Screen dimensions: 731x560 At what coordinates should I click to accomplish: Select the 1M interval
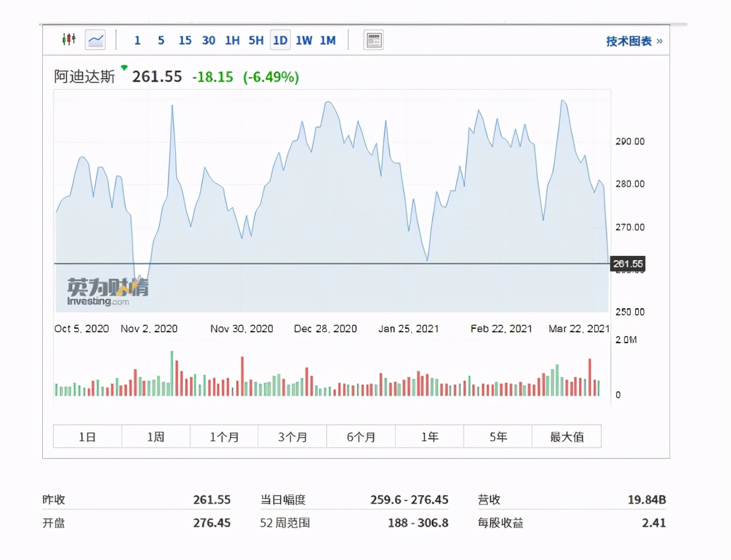(328, 40)
